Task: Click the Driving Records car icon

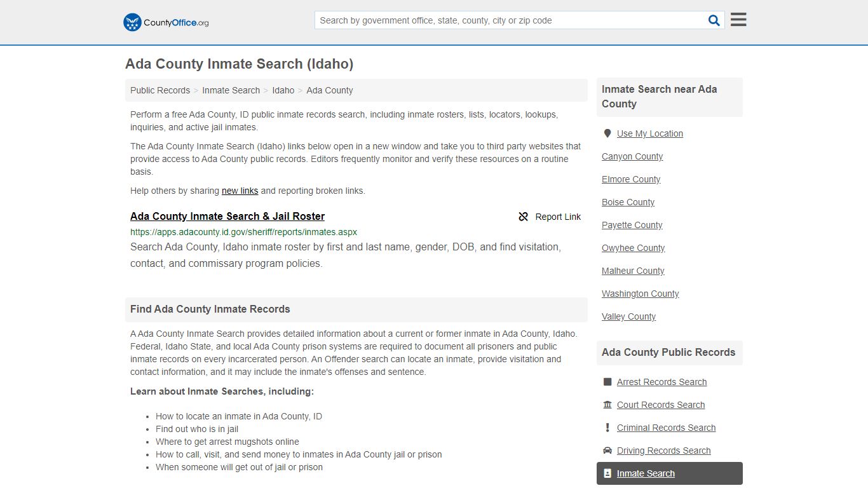Action: (607, 451)
